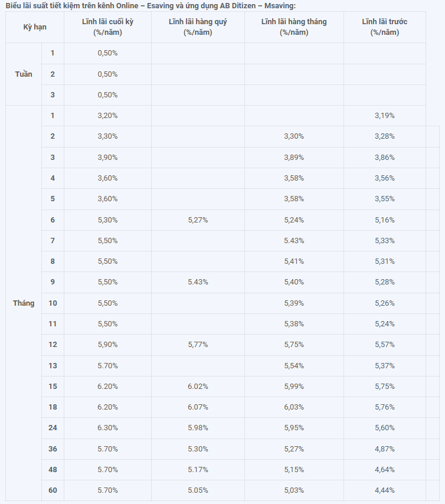
Task: Select the 3,19% prepaid interest cell
Action: coord(385,116)
